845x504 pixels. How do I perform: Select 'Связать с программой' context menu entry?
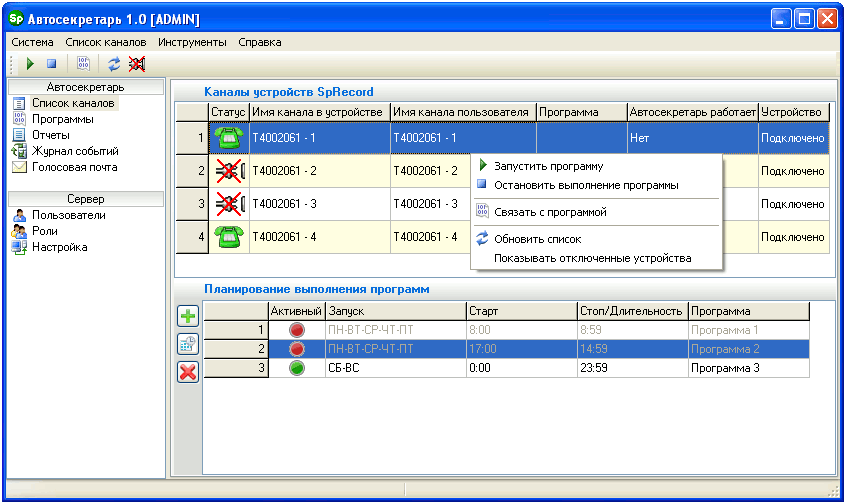550,212
